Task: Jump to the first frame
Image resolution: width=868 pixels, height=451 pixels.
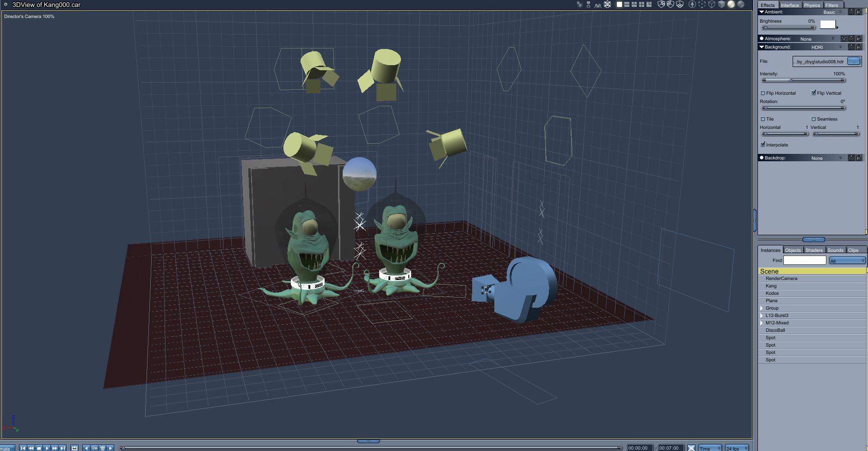Action: point(23,448)
